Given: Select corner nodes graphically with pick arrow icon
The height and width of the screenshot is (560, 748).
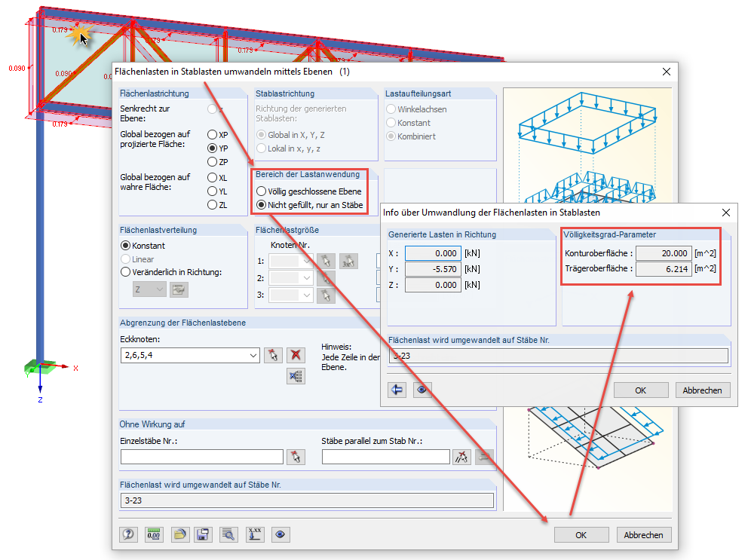Looking at the screenshot, I should point(273,354).
